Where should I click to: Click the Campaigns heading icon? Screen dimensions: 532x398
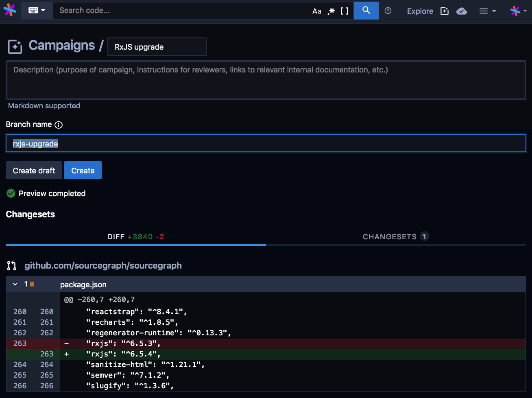[15, 46]
